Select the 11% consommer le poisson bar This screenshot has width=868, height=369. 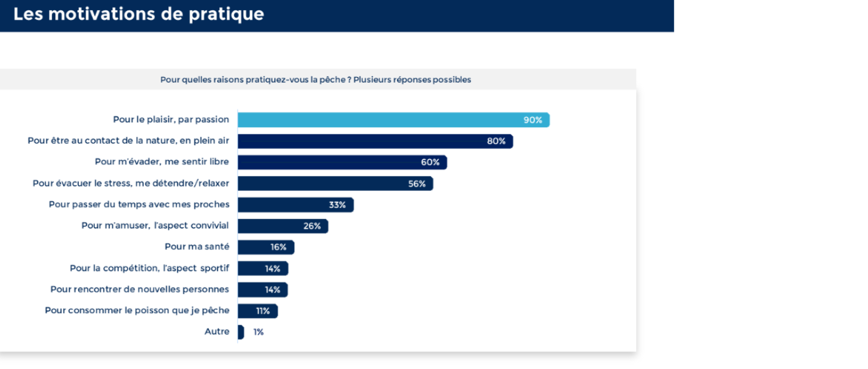257,311
